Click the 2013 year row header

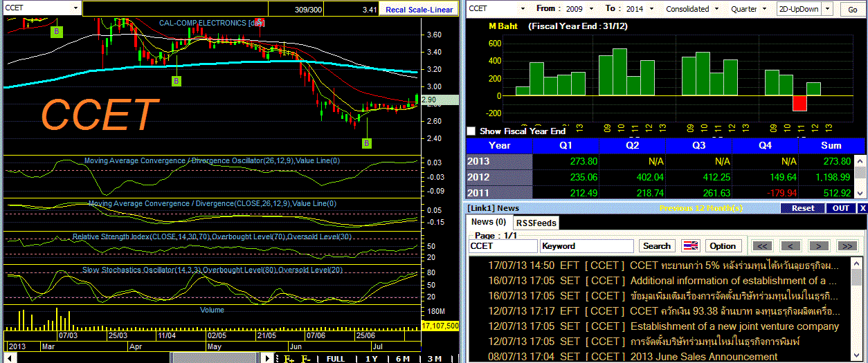(x=500, y=161)
